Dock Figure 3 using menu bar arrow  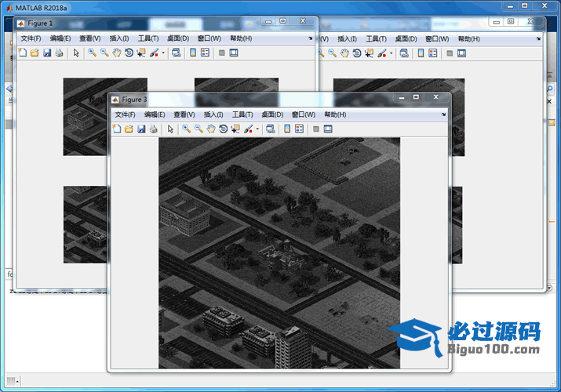443,114
